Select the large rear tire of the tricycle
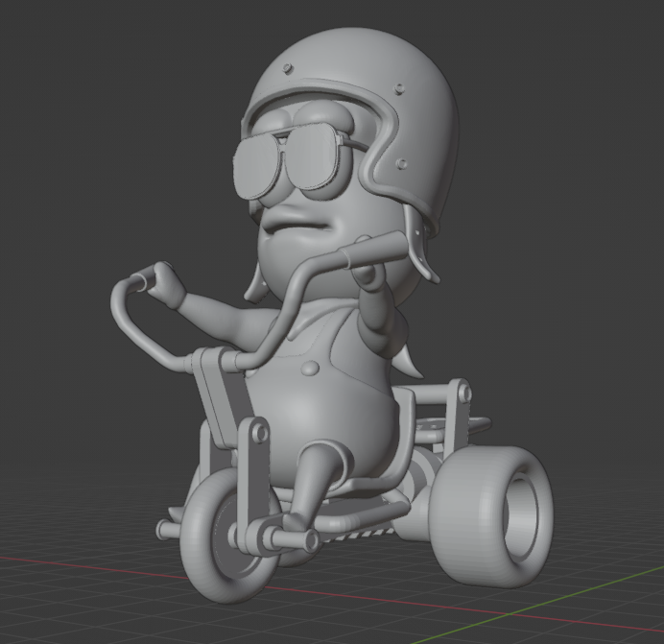 point(490,517)
